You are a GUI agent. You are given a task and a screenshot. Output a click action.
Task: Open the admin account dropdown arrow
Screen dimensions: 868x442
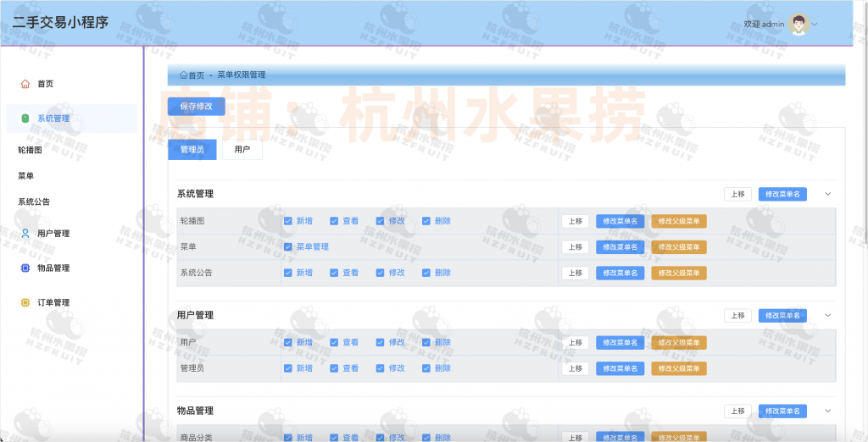pyautogui.click(x=815, y=25)
